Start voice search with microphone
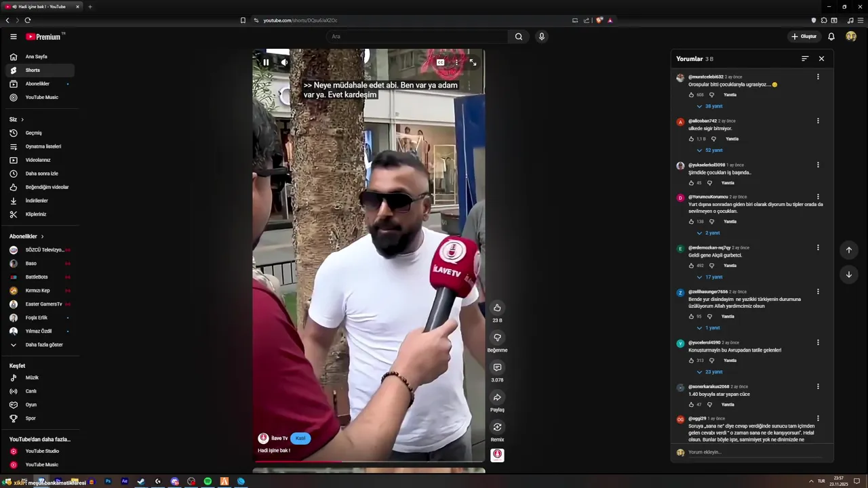868x488 pixels. (541, 37)
